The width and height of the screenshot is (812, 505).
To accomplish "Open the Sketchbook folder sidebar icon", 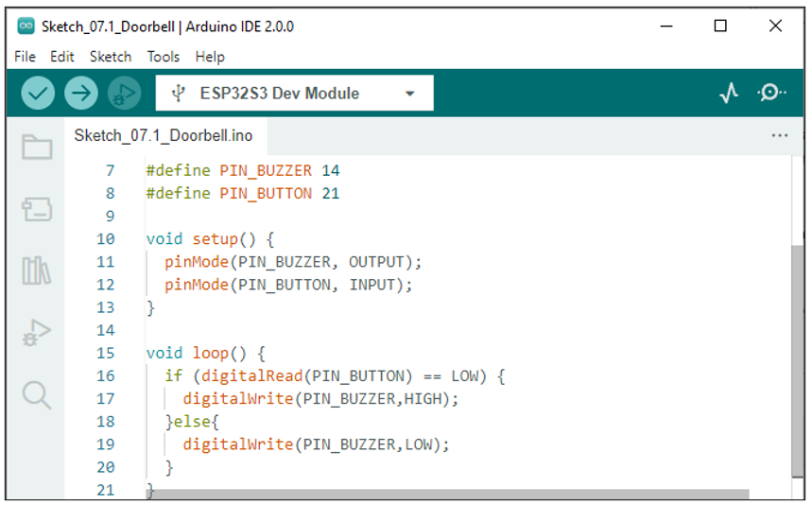I will [37, 148].
